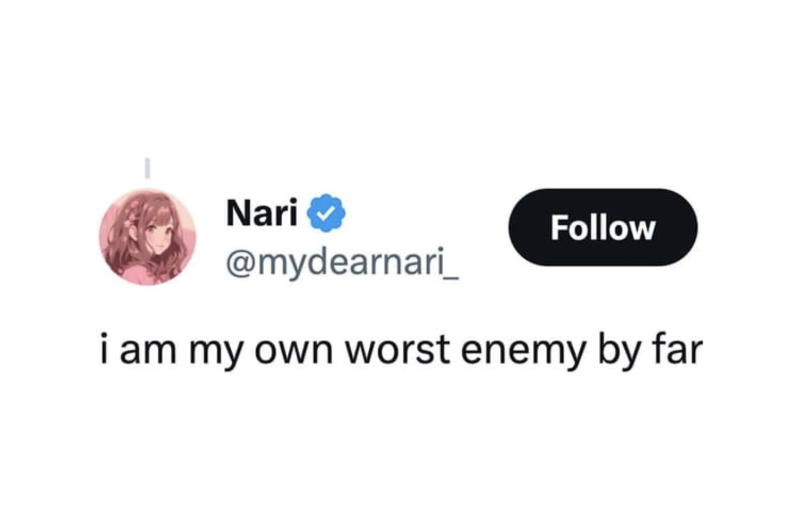Tap the white "Follow" label on the black pill

603,227
